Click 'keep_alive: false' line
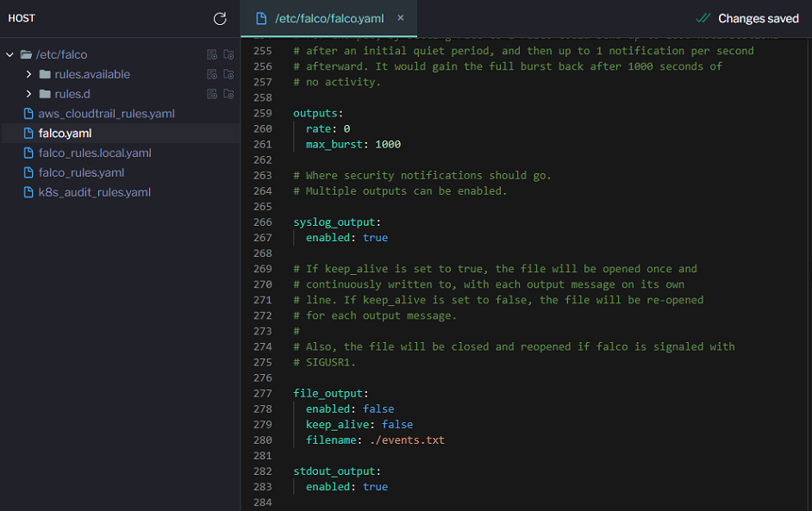 (x=359, y=425)
